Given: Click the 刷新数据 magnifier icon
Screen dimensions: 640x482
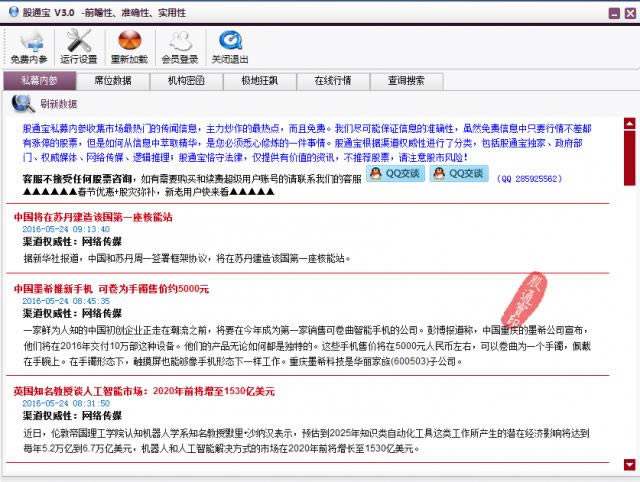Looking at the screenshot, I should click(22, 103).
